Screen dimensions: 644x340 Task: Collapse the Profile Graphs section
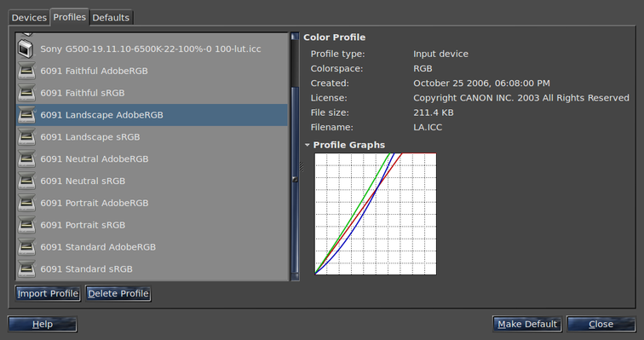click(308, 145)
